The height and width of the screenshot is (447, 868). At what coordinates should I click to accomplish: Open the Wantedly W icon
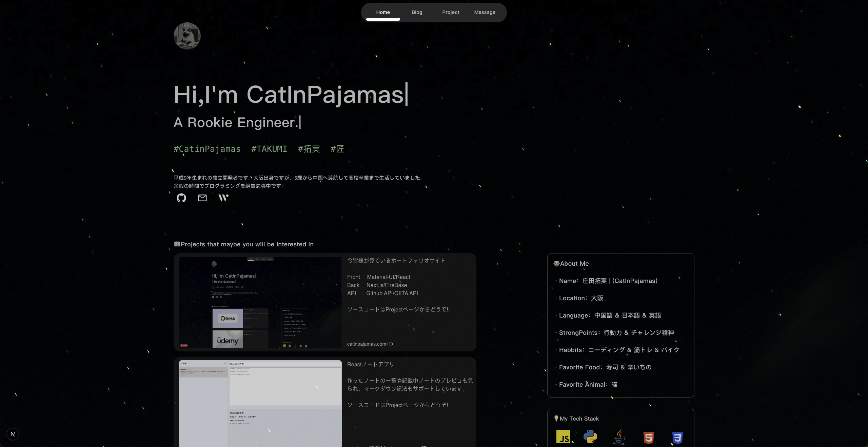[x=223, y=198]
